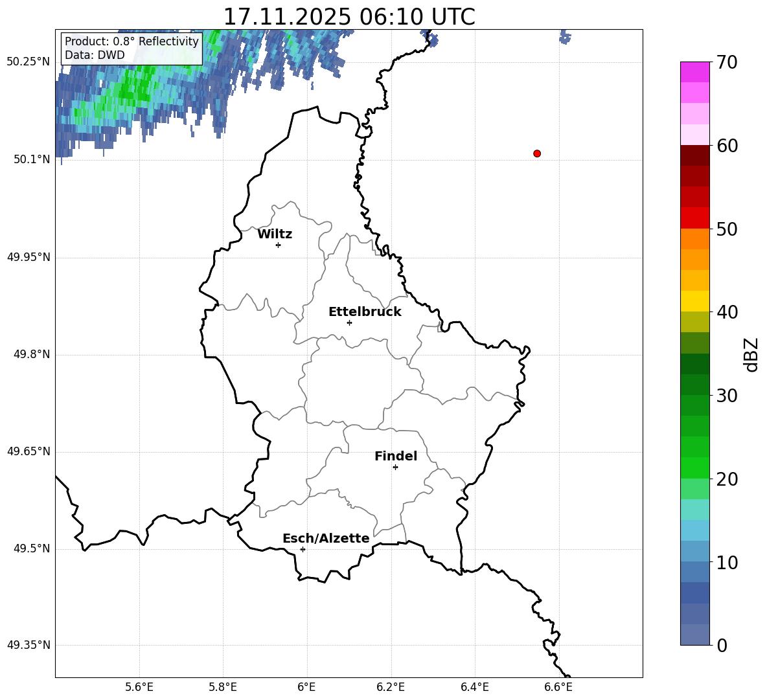Click the latitude label 49.65°N

pos(29,451)
